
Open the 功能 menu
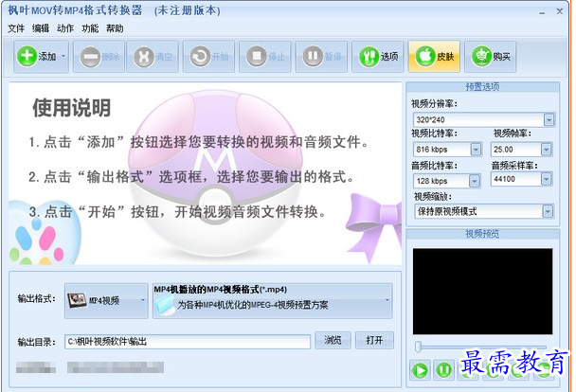[90, 28]
